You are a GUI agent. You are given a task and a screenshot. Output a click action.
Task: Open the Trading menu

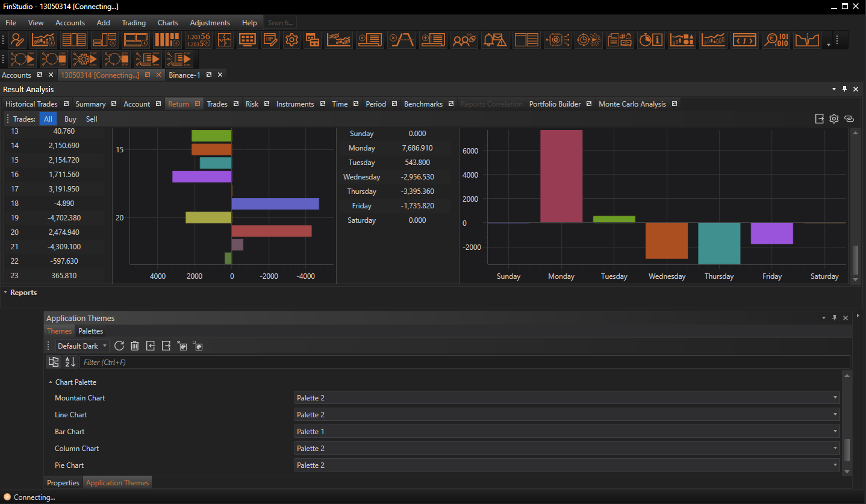tap(134, 23)
